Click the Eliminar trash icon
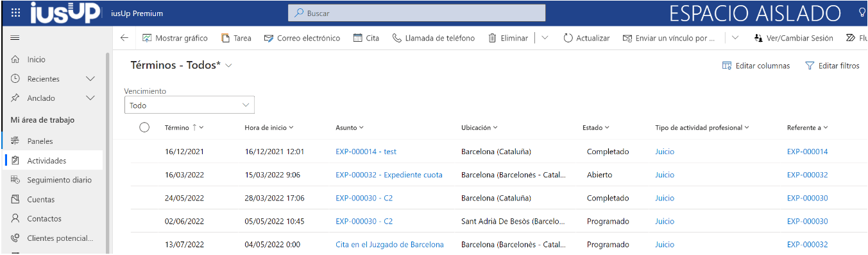Image resolution: width=868 pixels, height=255 pixels. (493, 38)
